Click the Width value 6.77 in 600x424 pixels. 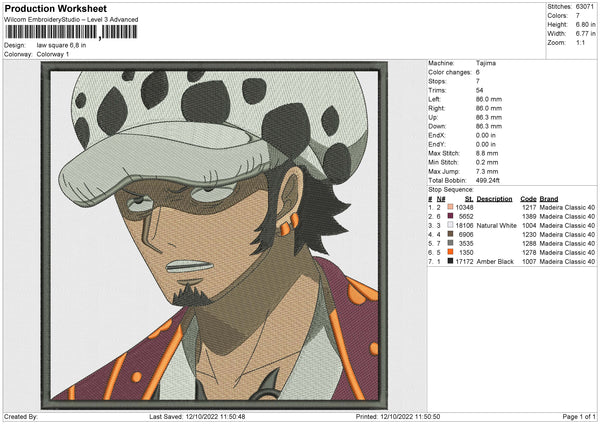pyautogui.click(x=585, y=34)
